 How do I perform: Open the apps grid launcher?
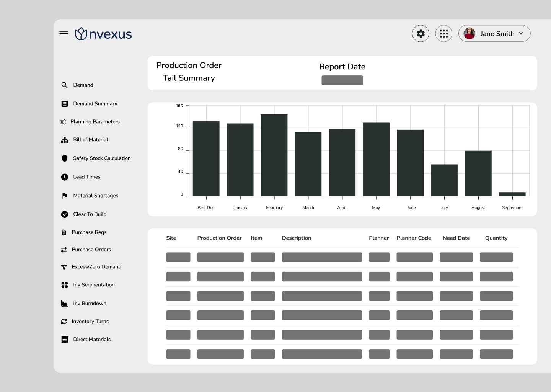coord(444,34)
